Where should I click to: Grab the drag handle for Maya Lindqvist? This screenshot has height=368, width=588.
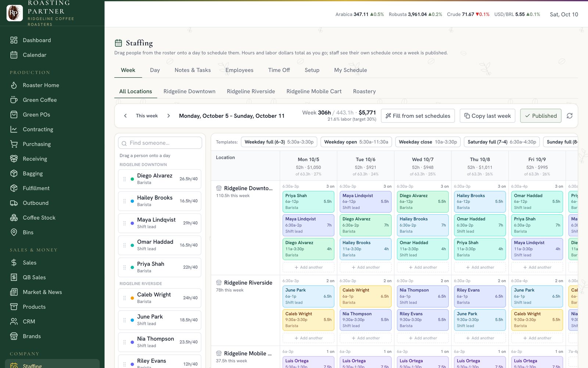[x=125, y=223]
